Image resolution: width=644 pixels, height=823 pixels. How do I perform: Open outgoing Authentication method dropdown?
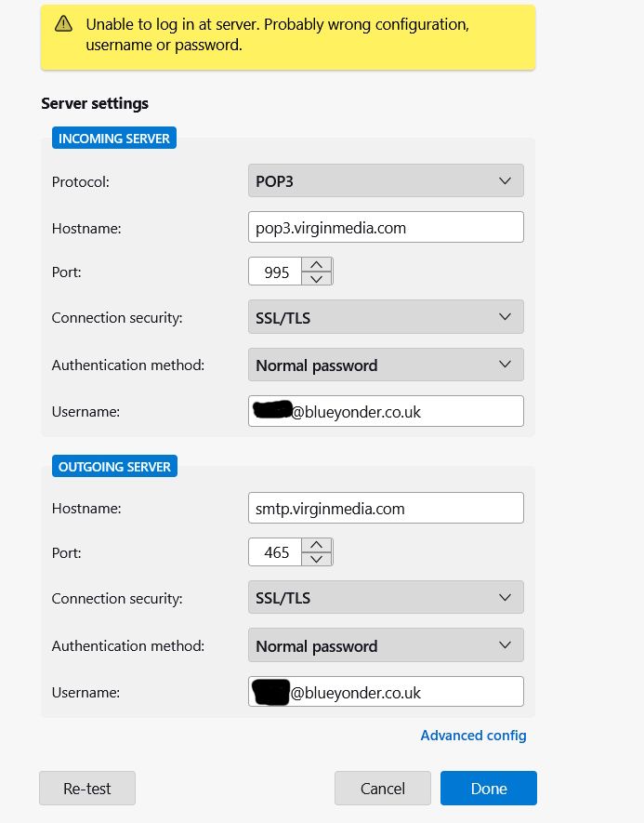pos(386,645)
